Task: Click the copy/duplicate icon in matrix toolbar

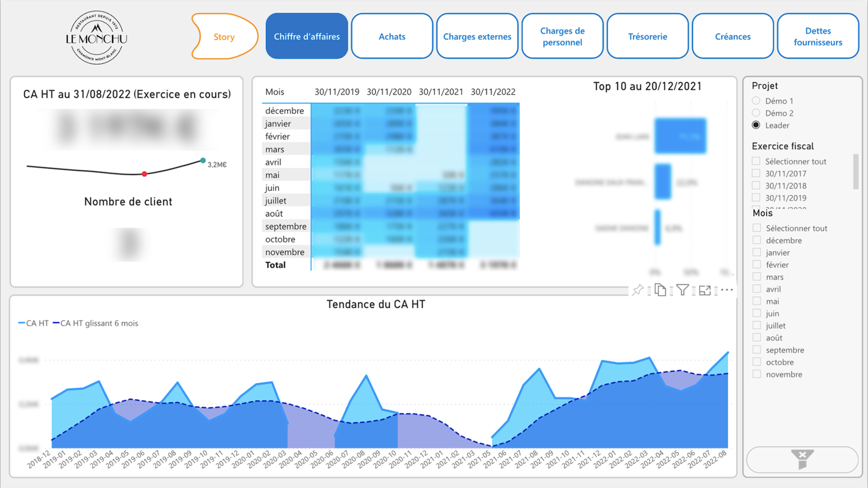Action: (660, 290)
